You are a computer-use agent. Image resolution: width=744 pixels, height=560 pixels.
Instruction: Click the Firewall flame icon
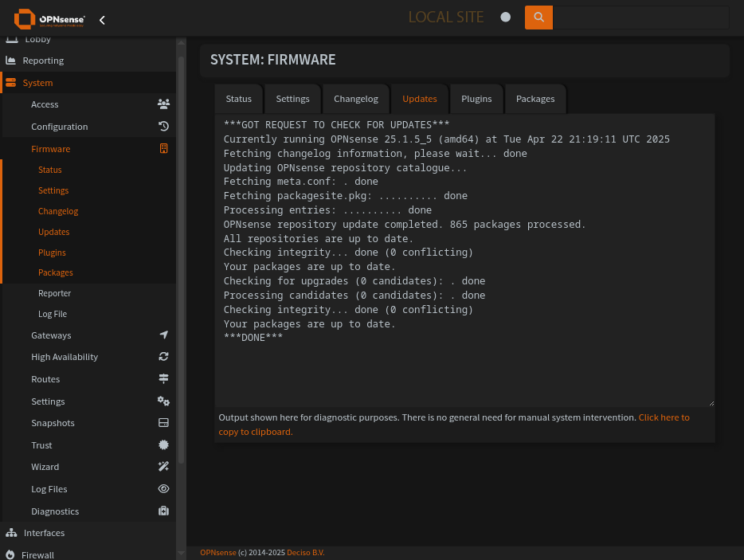click(x=10, y=554)
